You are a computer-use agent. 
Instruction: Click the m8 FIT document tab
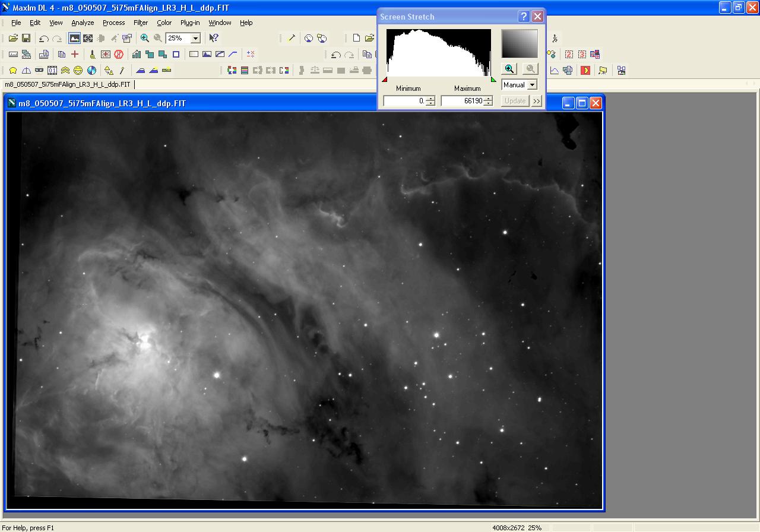(x=68, y=84)
